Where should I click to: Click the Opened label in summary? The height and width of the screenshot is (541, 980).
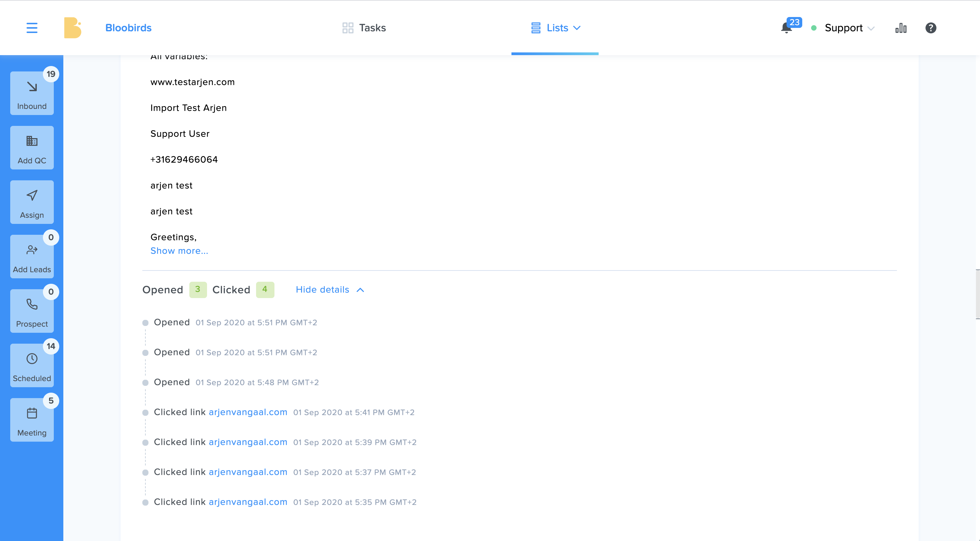162,290
